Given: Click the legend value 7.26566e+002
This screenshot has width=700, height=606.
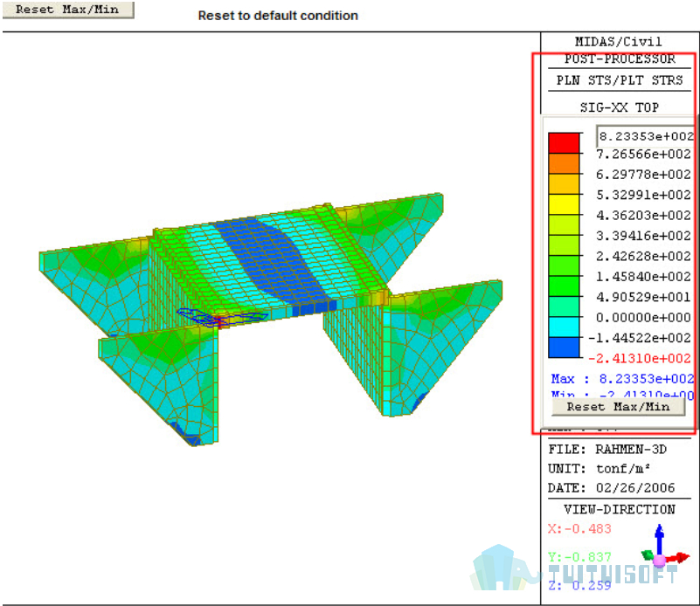Looking at the screenshot, I should pyautogui.click(x=643, y=155).
